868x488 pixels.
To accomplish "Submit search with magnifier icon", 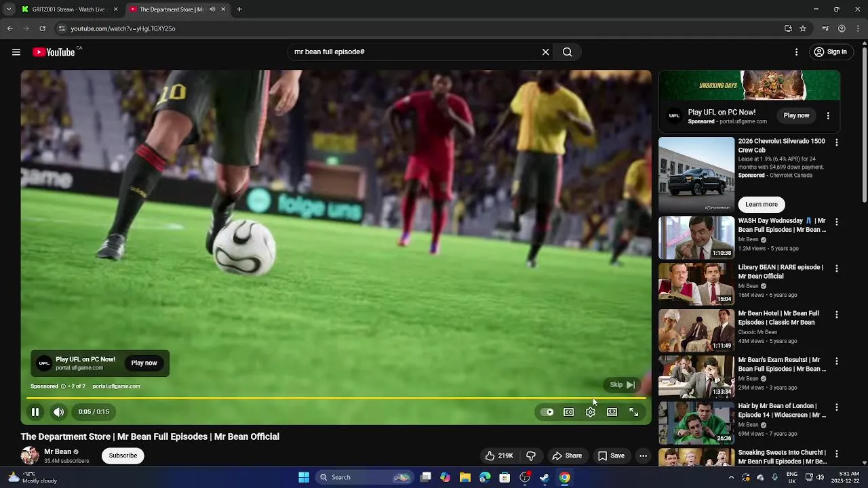I will [568, 52].
